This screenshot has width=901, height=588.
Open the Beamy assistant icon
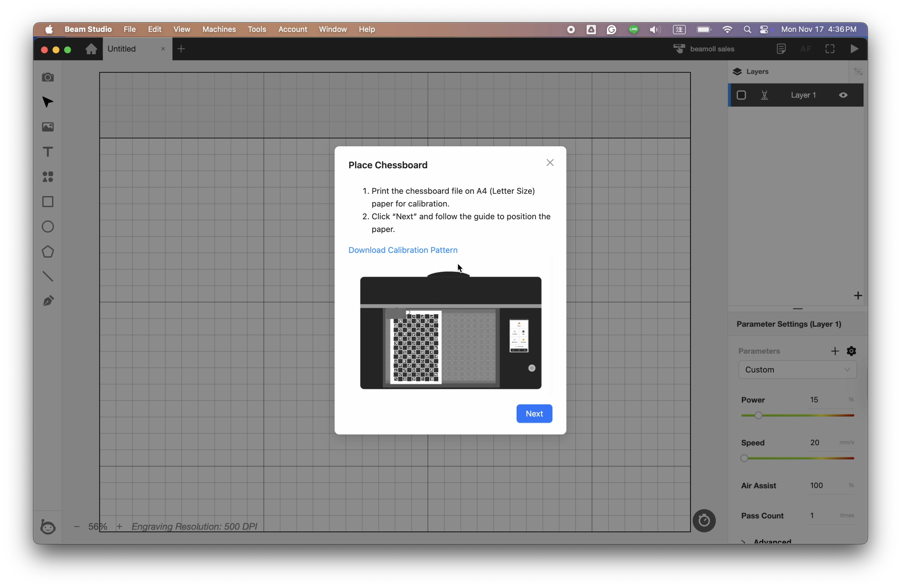[x=48, y=527]
